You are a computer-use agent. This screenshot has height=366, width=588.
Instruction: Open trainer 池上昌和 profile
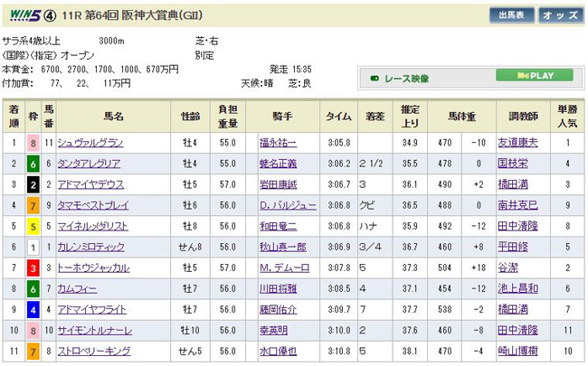[541, 289]
